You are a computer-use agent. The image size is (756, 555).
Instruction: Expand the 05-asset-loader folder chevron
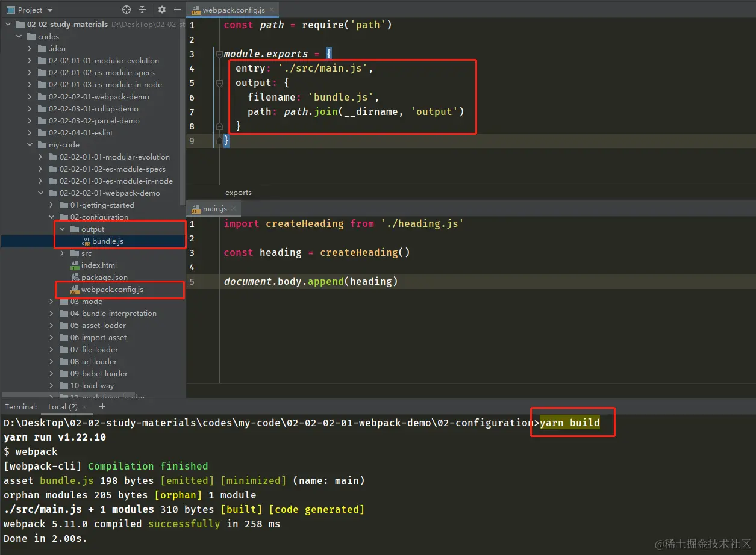pos(52,326)
